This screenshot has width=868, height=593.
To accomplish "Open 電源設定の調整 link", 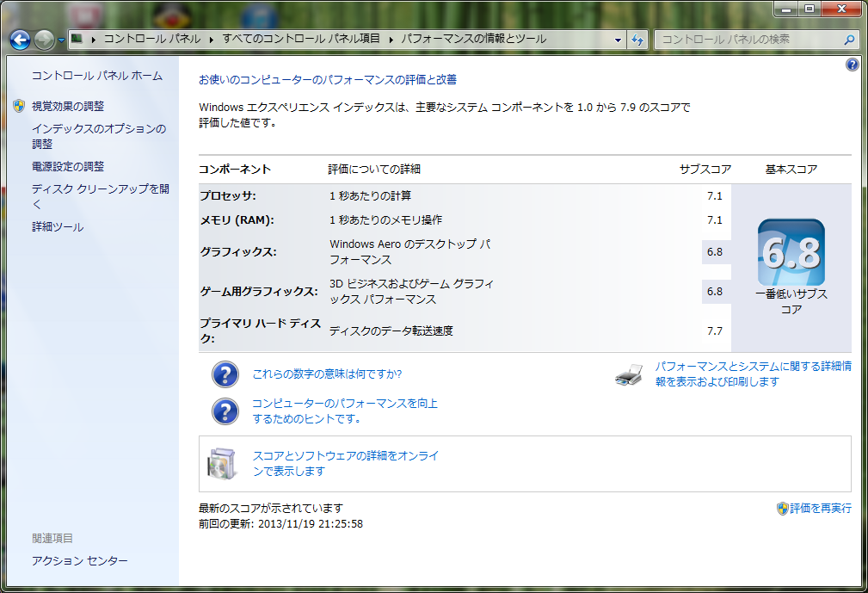I will pos(68,166).
